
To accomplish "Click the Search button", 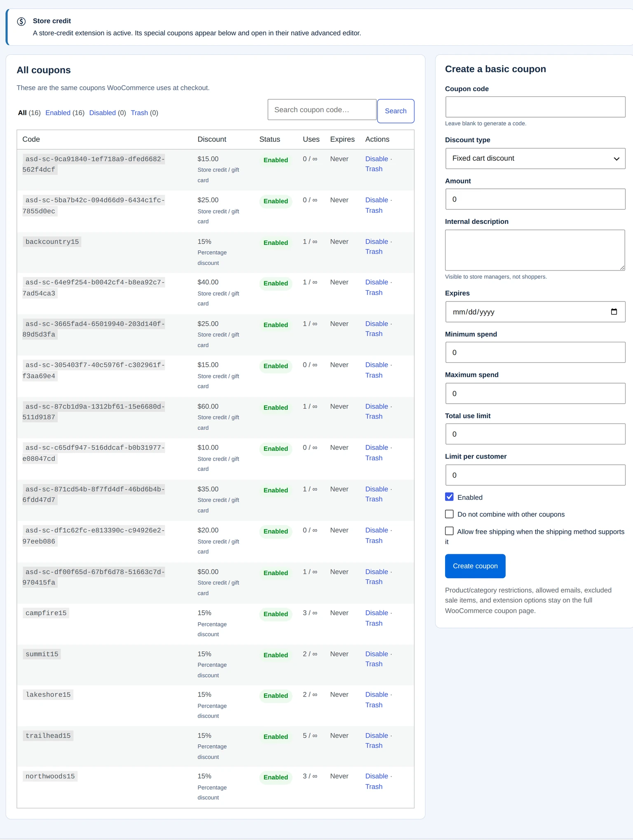I will tap(396, 111).
